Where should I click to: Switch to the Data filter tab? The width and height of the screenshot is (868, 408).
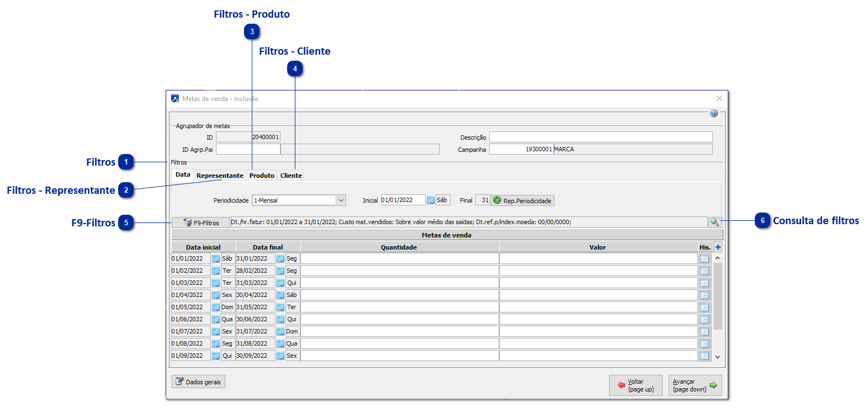[183, 174]
